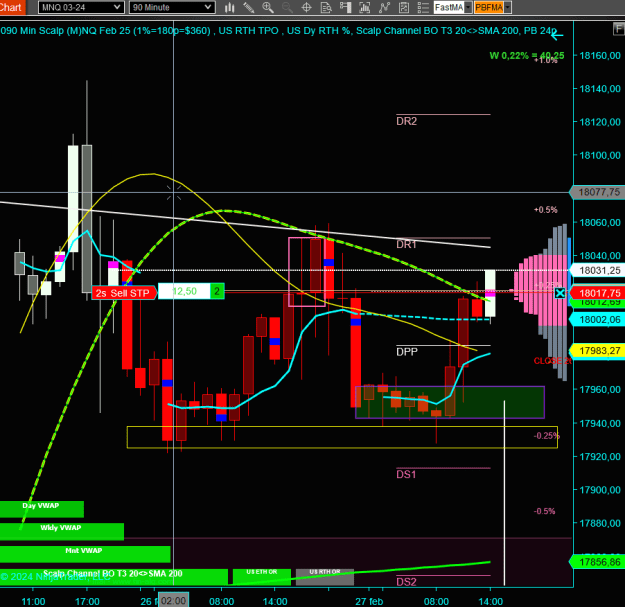Click the green 17856,86 price marker

pyautogui.click(x=597, y=562)
